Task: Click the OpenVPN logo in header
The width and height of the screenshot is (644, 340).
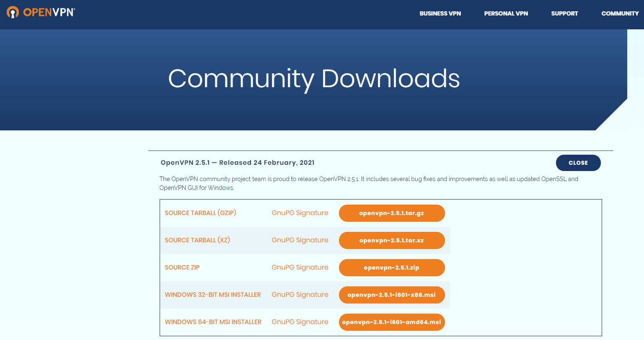Action: click(x=41, y=12)
